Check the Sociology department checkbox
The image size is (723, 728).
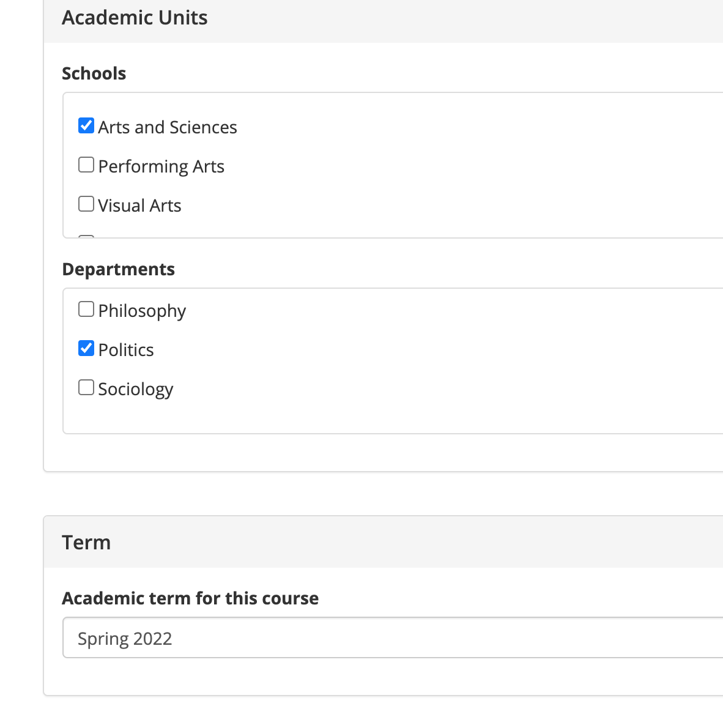pyautogui.click(x=86, y=388)
